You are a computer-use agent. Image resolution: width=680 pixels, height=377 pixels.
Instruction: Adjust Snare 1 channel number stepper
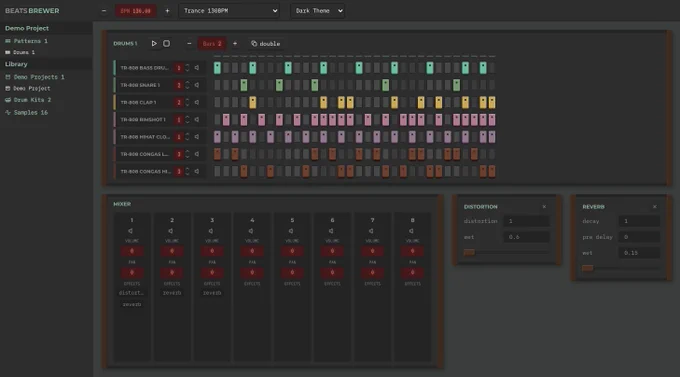(187, 85)
